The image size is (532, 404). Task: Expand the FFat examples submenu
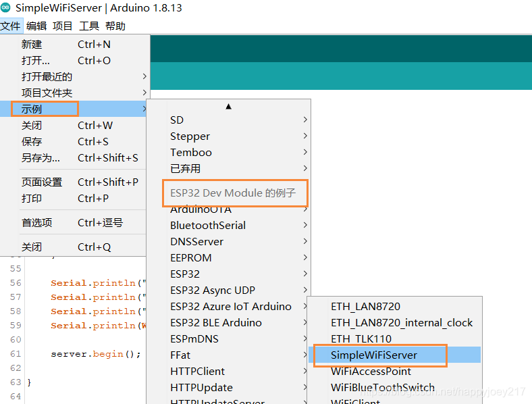[229, 355]
